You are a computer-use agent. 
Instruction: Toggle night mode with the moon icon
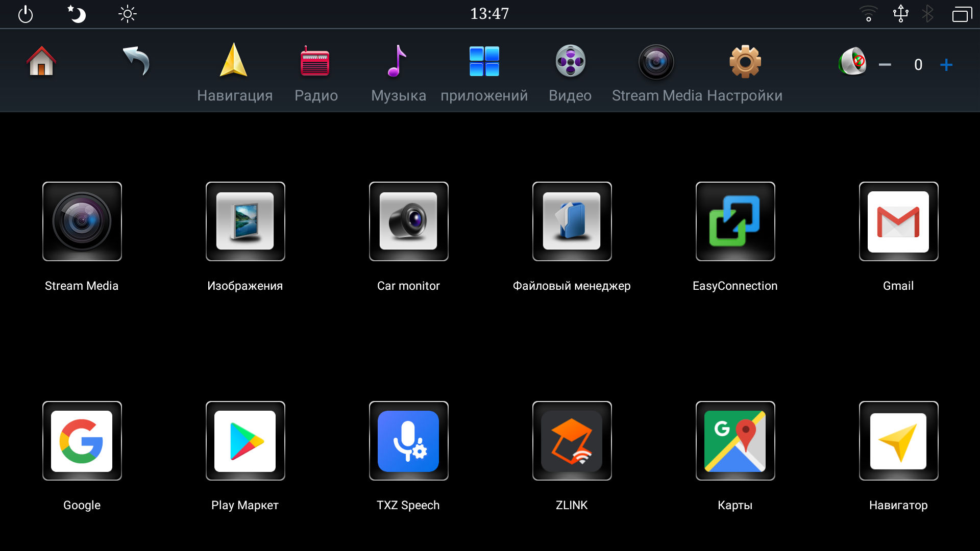point(77,14)
